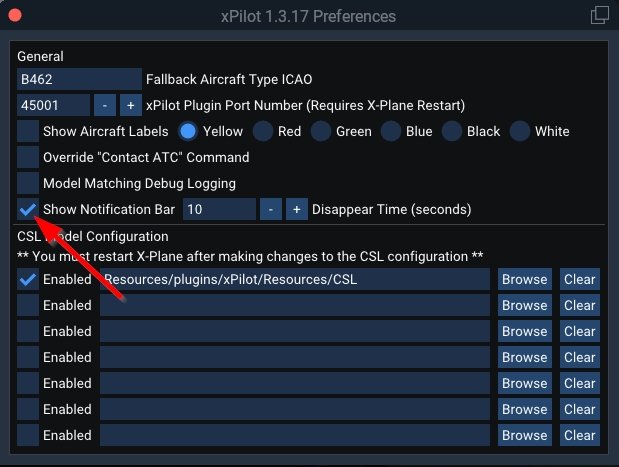The image size is (619, 467).
Task: Increase the xPilot plugin port number
Action: tap(130, 105)
